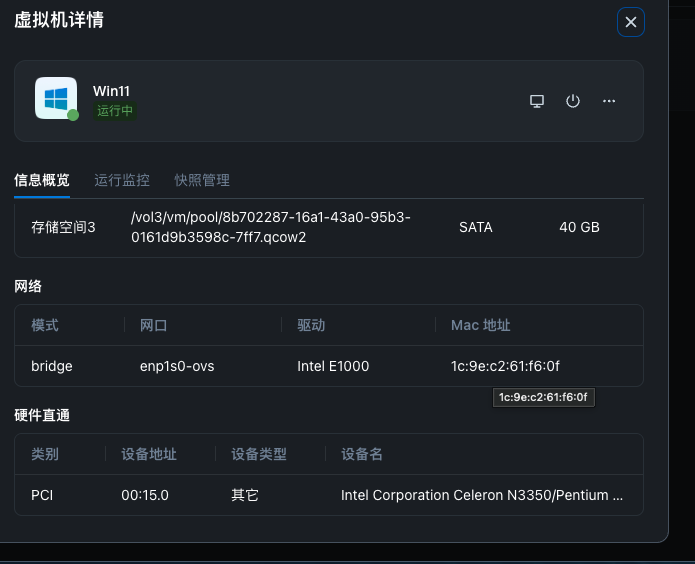Switch to the 运行监控 tab
The image size is (695, 564).
(x=122, y=180)
